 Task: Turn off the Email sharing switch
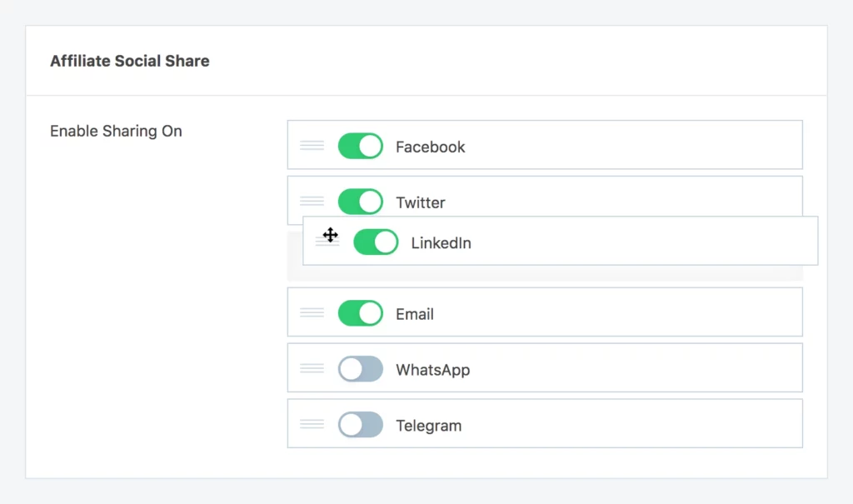pyautogui.click(x=360, y=312)
